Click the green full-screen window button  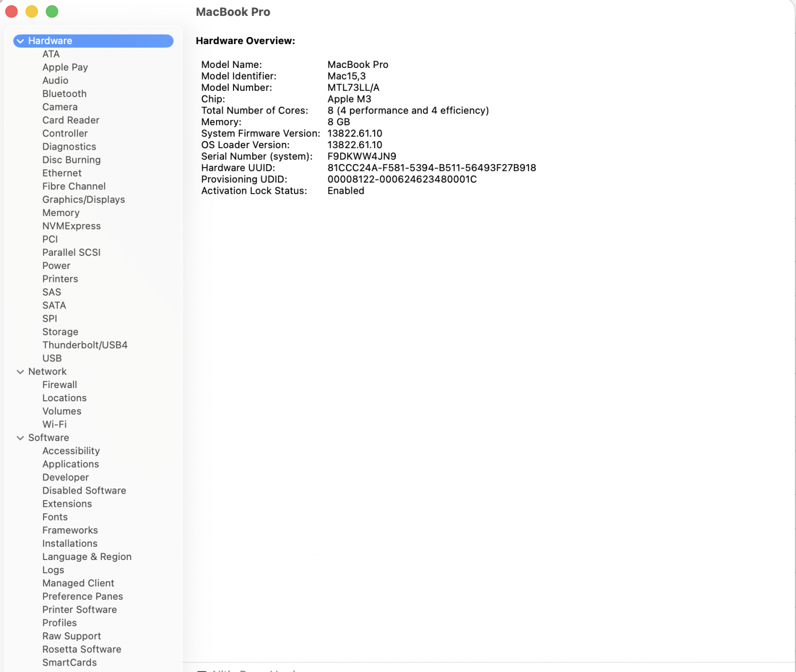tap(52, 12)
